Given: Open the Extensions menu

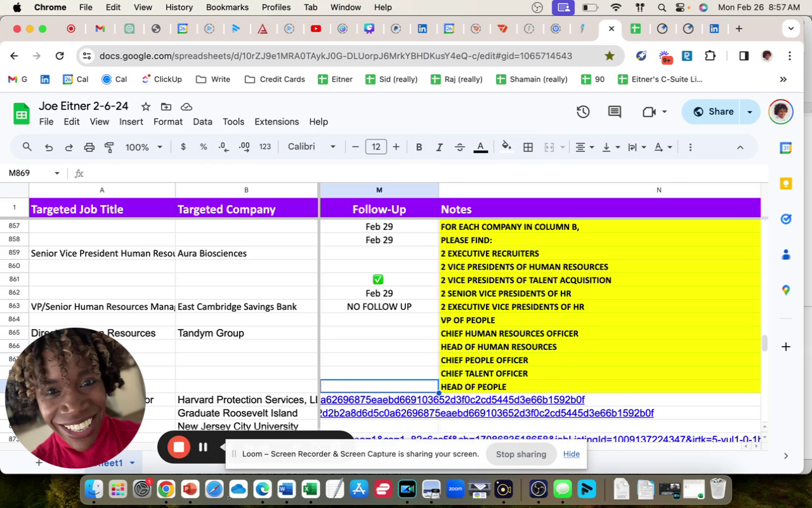Looking at the screenshot, I should 277,122.
